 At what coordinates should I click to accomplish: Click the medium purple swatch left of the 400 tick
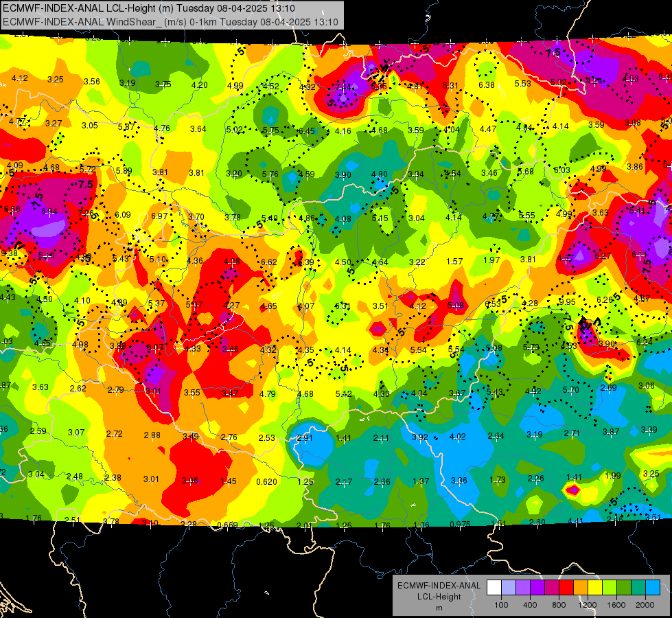[x=523, y=588]
